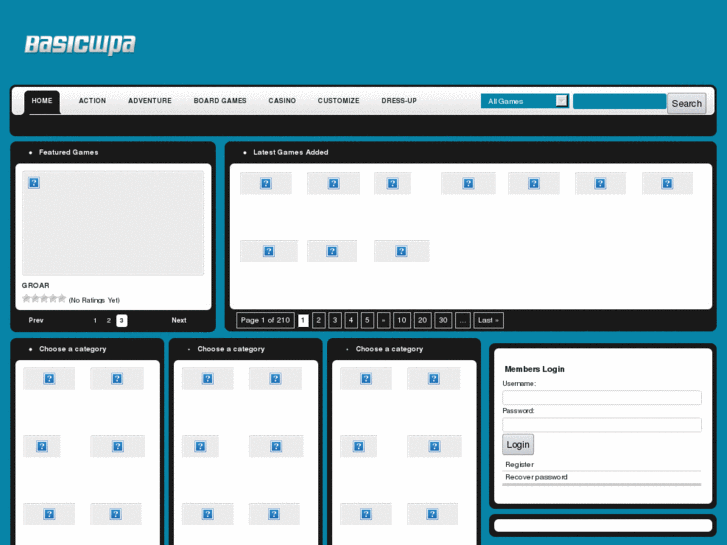This screenshot has height=545, width=727.
Task: Click the Username input field
Action: tap(602, 398)
